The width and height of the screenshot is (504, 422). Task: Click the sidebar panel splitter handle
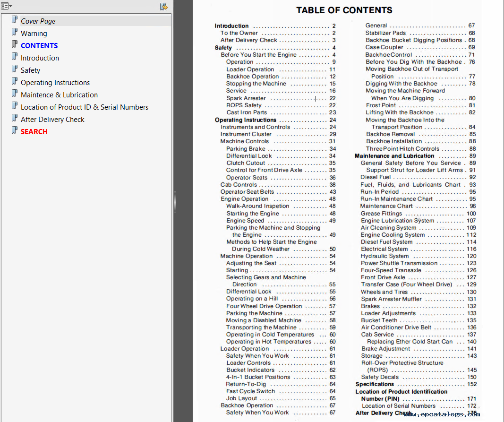[175, 202]
